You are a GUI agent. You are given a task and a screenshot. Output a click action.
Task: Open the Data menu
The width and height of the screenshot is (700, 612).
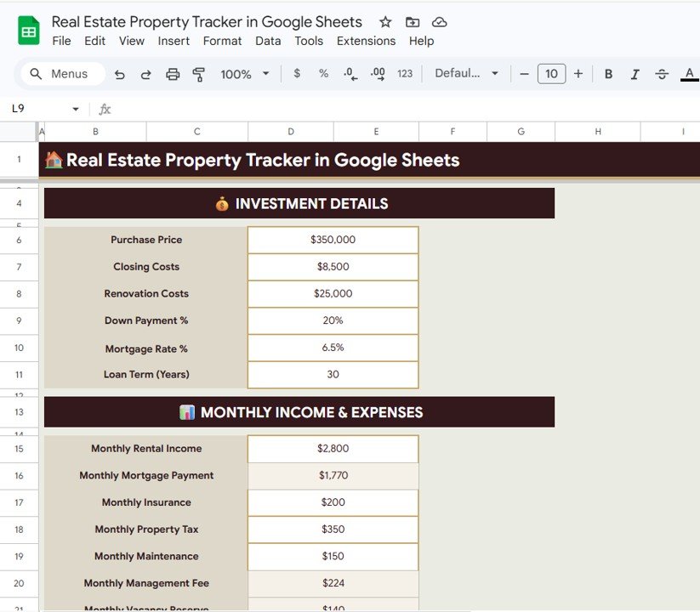point(268,41)
